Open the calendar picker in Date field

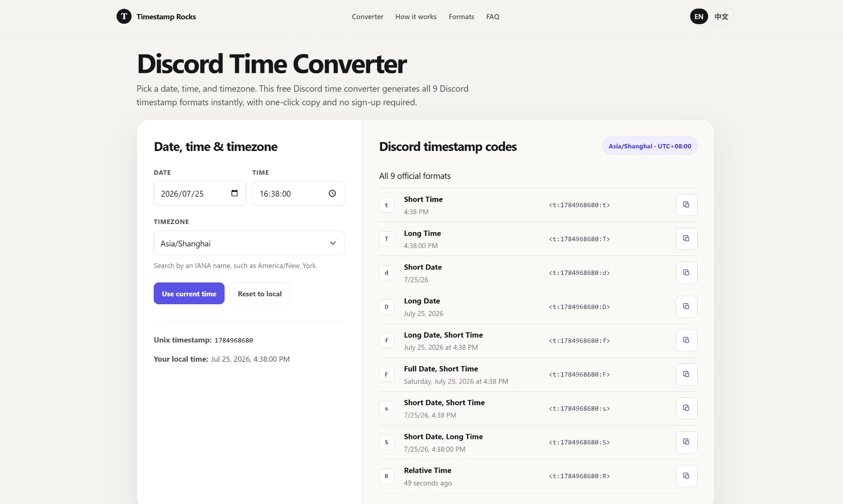(x=234, y=193)
